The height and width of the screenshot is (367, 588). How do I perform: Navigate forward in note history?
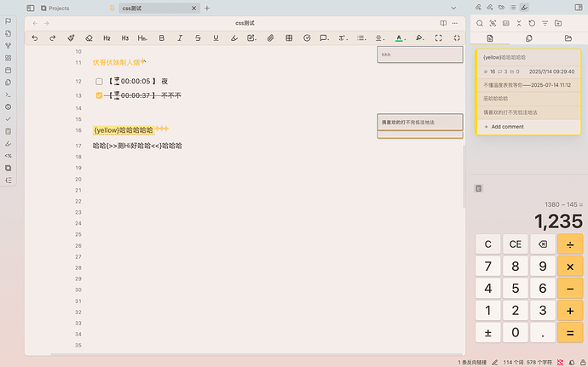47,23
